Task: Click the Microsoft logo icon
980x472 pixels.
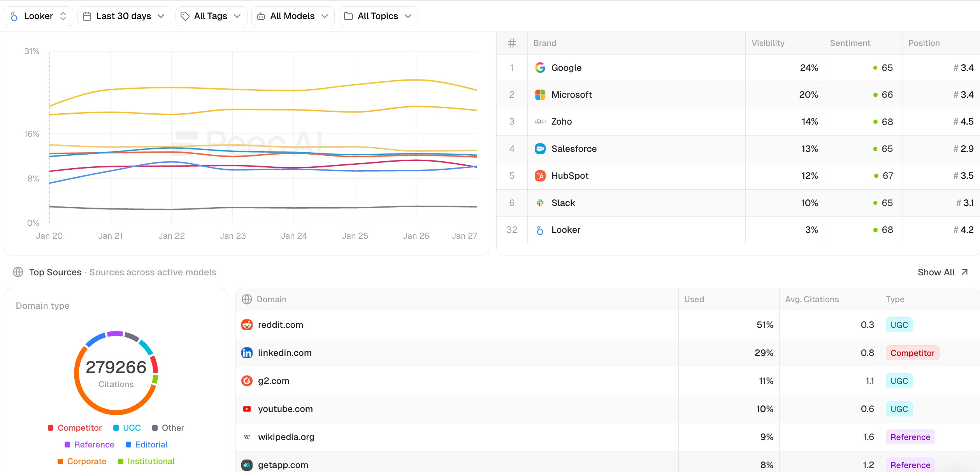Action: coord(540,95)
